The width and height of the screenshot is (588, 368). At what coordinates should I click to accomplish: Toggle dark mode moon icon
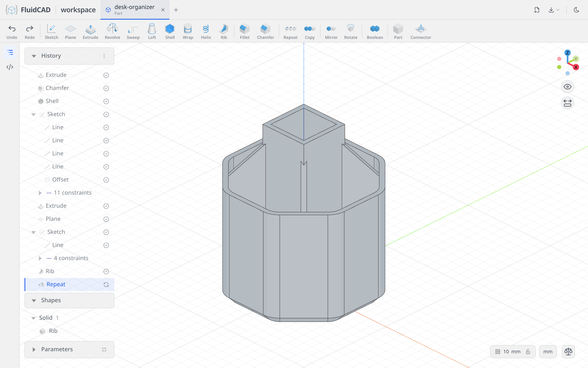pos(576,10)
